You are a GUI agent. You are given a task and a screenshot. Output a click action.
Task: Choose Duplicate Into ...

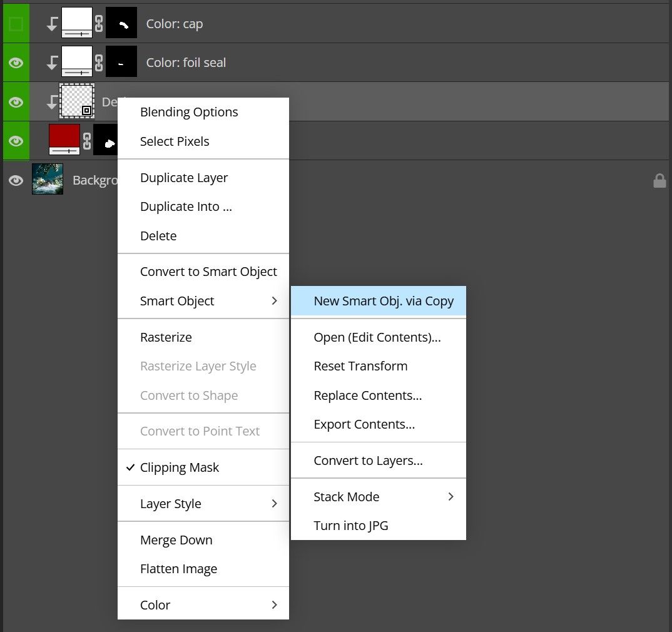[x=203, y=206]
